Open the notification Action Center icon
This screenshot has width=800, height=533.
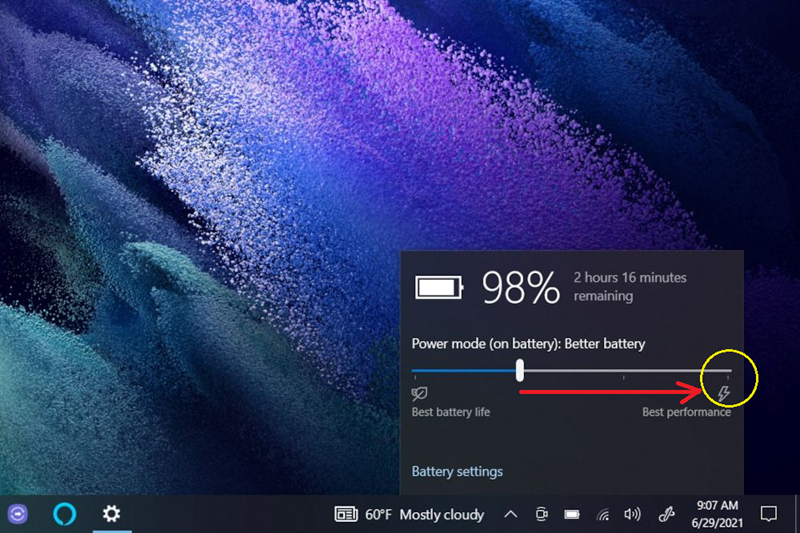[x=768, y=514]
